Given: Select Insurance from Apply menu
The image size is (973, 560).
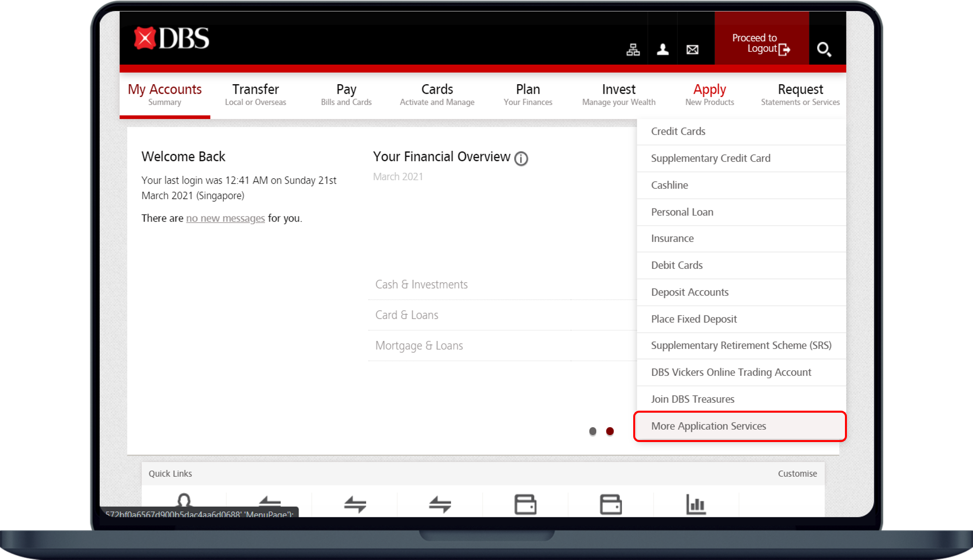Looking at the screenshot, I should coord(741,238).
